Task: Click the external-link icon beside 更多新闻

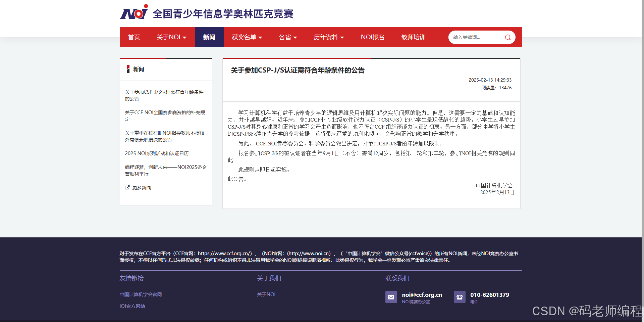Action: click(x=127, y=188)
